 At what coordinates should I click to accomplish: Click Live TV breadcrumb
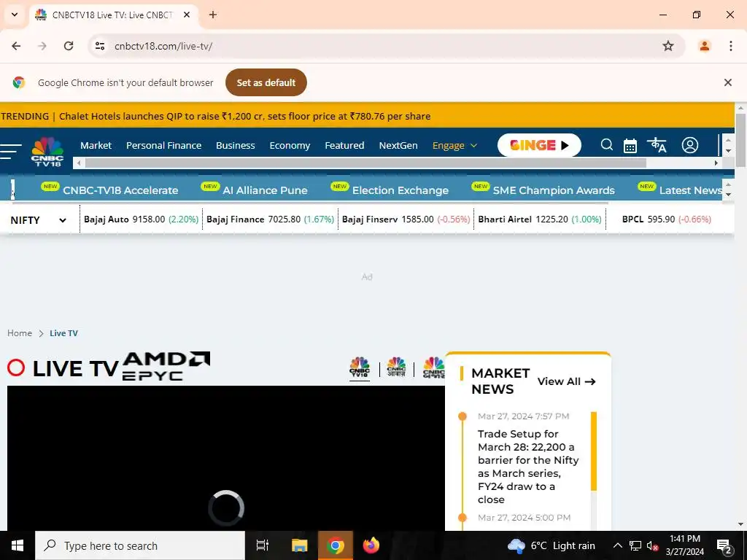click(x=64, y=332)
